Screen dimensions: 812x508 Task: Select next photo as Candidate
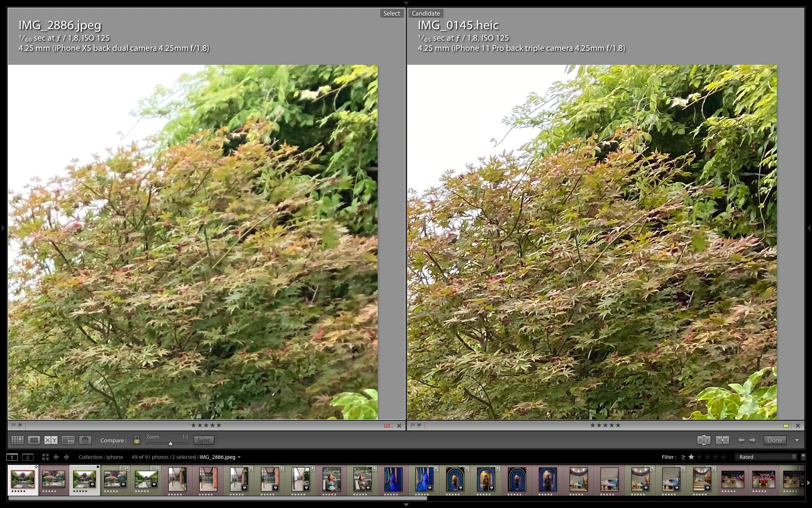tap(752, 440)
